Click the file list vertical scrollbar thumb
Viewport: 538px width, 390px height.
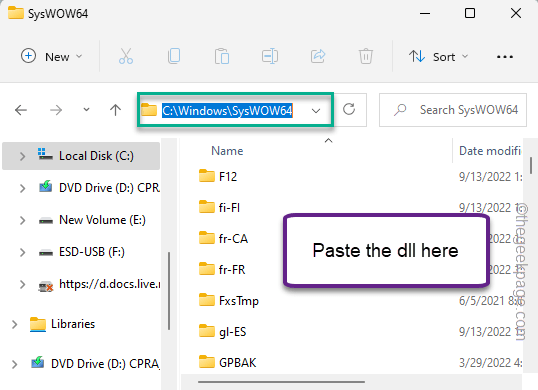click(x=530, y=164)
